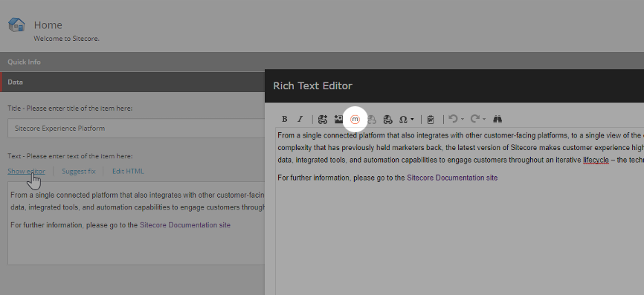Click the Paste from Word clipboard icon
The image size is (644, 295).
point(431,120)
